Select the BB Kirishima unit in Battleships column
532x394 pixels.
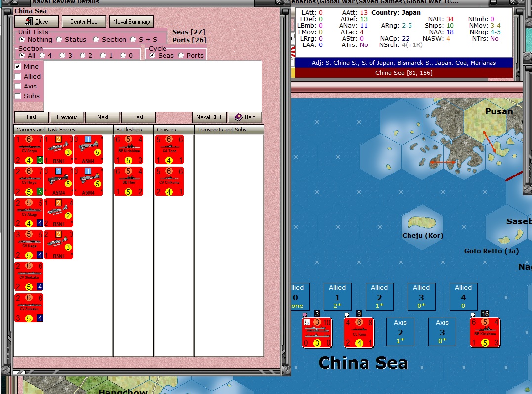click(x=128, y=150)
